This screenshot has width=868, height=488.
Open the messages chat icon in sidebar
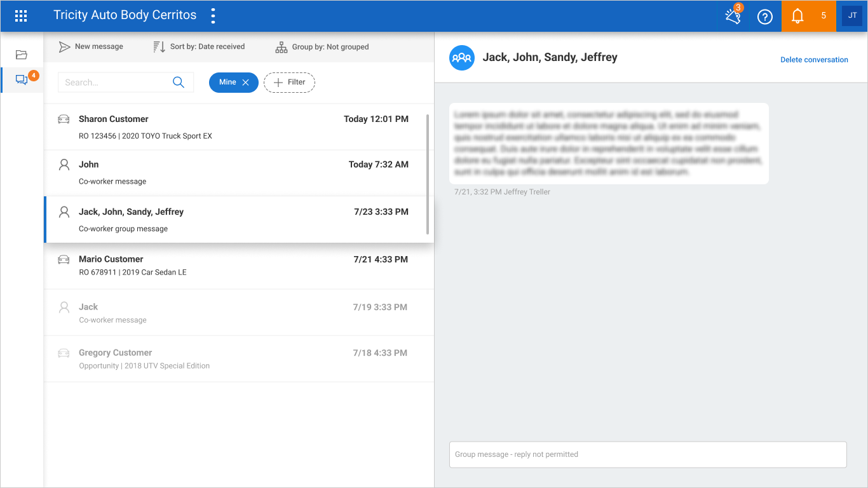click(22, 80)
